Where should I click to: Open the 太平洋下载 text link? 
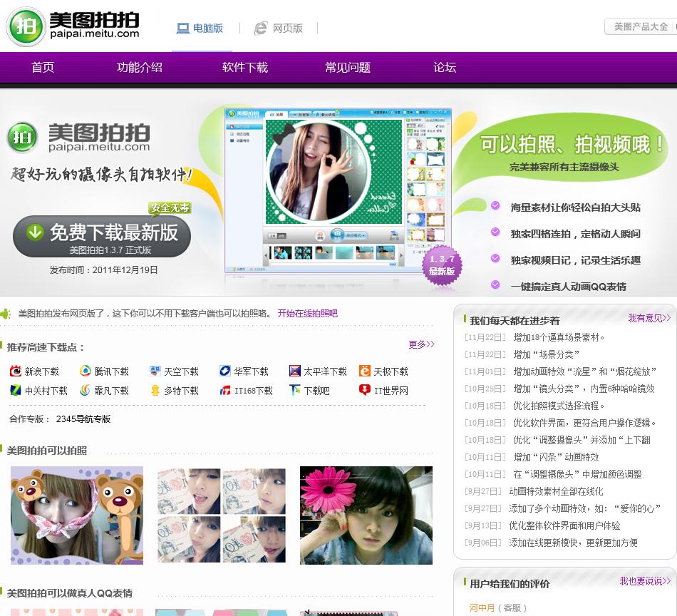click(325, 371)
